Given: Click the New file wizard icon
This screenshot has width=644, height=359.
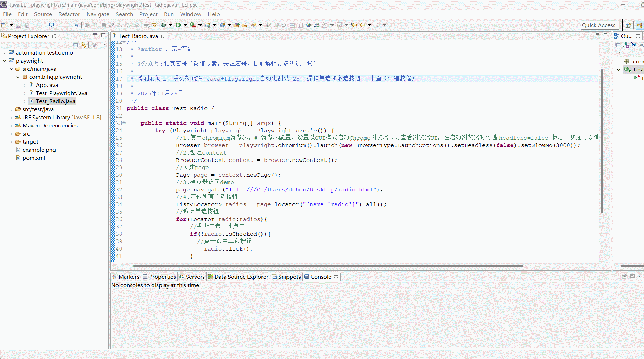Looking at the screenshot, I should [x=4, y=25].
